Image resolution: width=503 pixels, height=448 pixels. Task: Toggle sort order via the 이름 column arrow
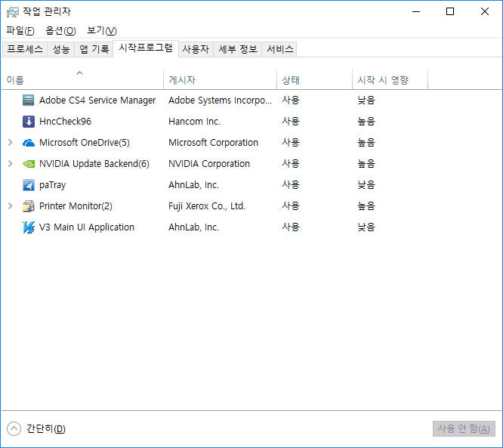[x=79, y=73]
